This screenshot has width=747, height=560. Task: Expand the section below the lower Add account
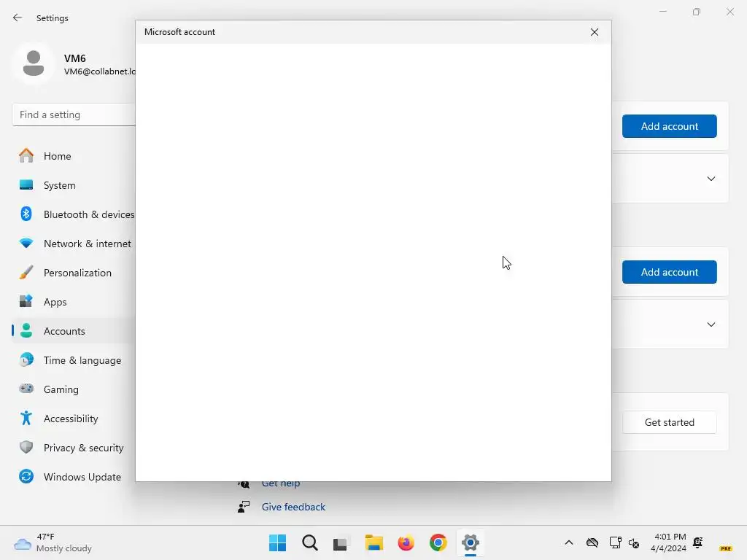[x=711, y=324]
